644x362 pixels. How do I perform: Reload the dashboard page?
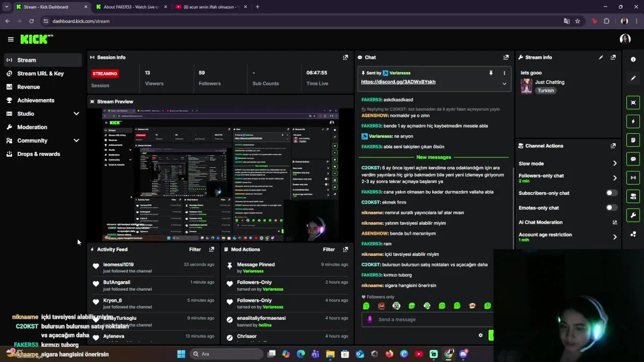tap(31, 21)
